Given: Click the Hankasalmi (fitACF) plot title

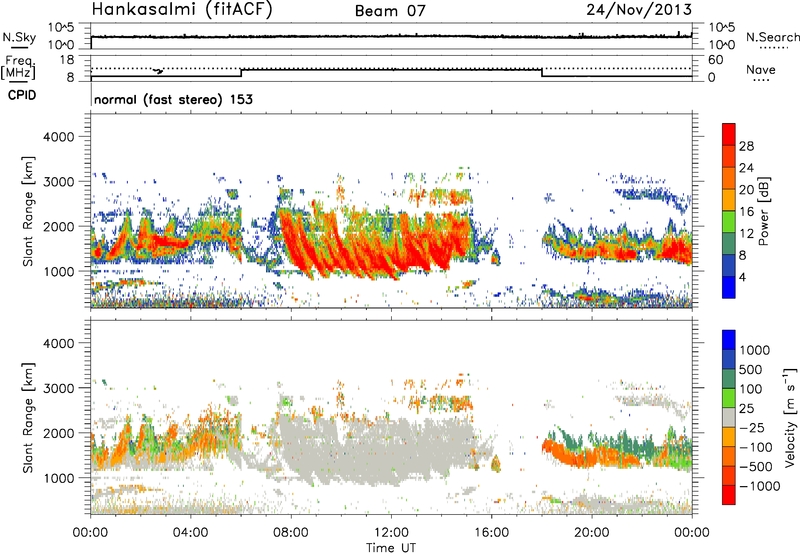Looking at the screenshot, I should click(x=182, y=9).
